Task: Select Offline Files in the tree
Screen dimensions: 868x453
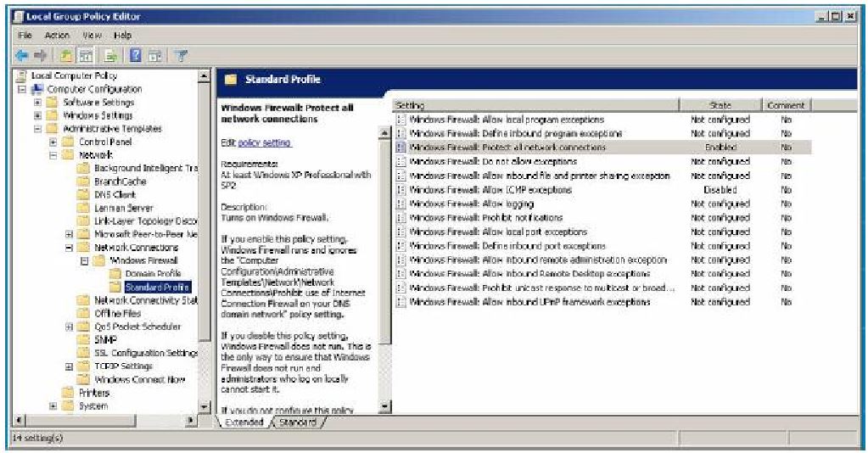Action: (x=117, y=313)
